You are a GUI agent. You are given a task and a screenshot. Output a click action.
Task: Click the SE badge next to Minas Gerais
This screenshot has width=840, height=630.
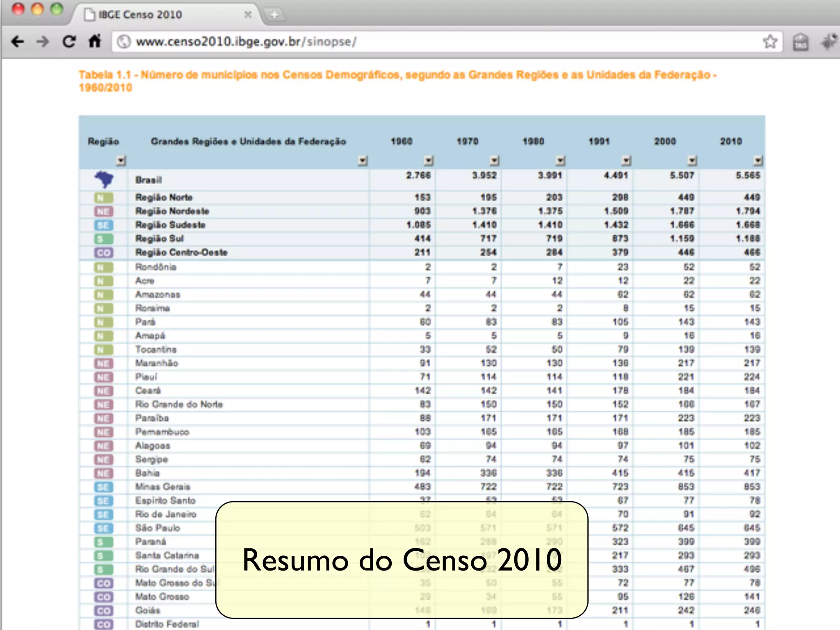click(x=103, y=487)
